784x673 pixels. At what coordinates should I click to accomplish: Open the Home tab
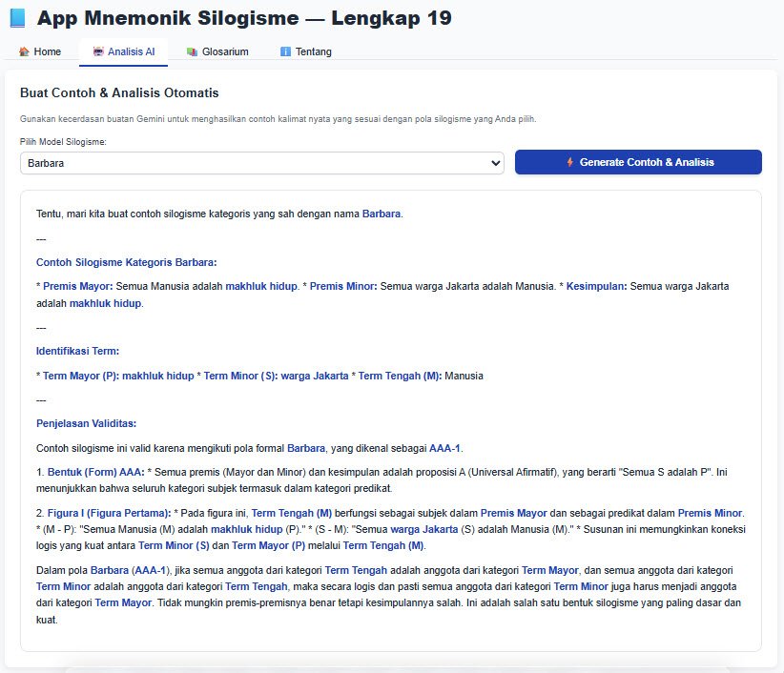(x=40, y=51)
